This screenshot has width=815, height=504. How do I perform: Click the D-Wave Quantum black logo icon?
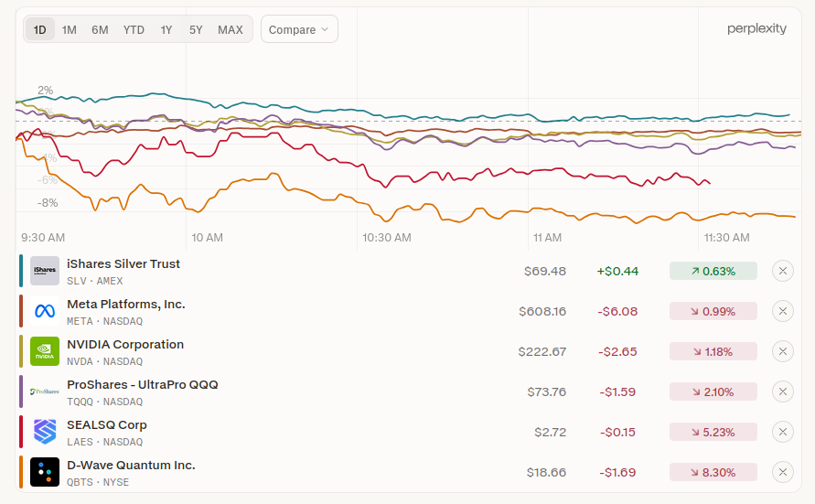click(x=45, y=472)
